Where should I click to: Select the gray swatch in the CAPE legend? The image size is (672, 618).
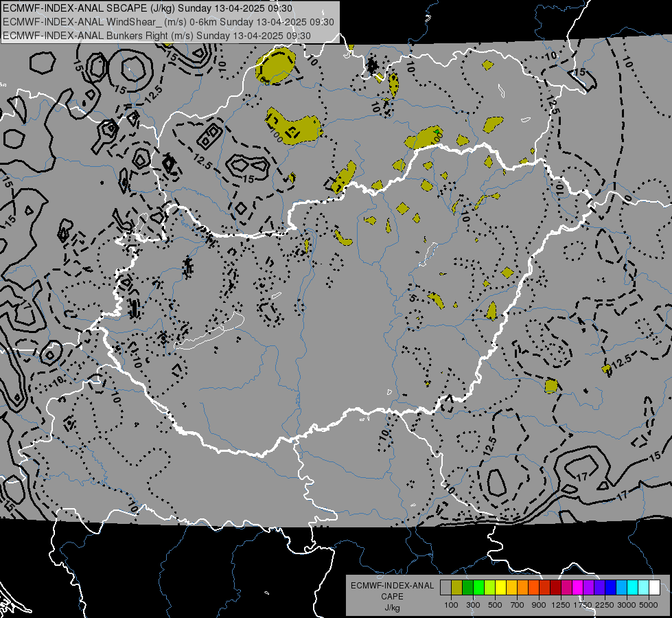[445, 588]
